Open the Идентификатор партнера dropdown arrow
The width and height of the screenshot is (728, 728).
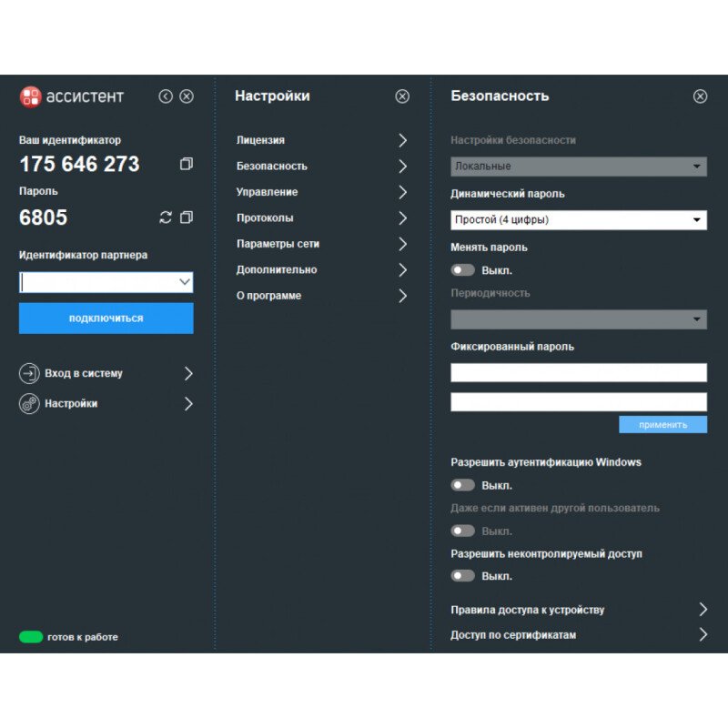tap(185, 283)
